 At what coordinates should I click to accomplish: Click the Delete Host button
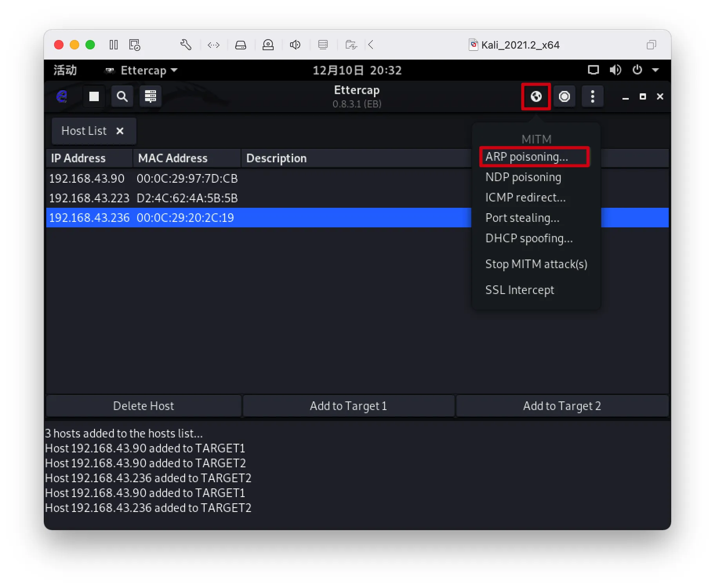[143, 406]
